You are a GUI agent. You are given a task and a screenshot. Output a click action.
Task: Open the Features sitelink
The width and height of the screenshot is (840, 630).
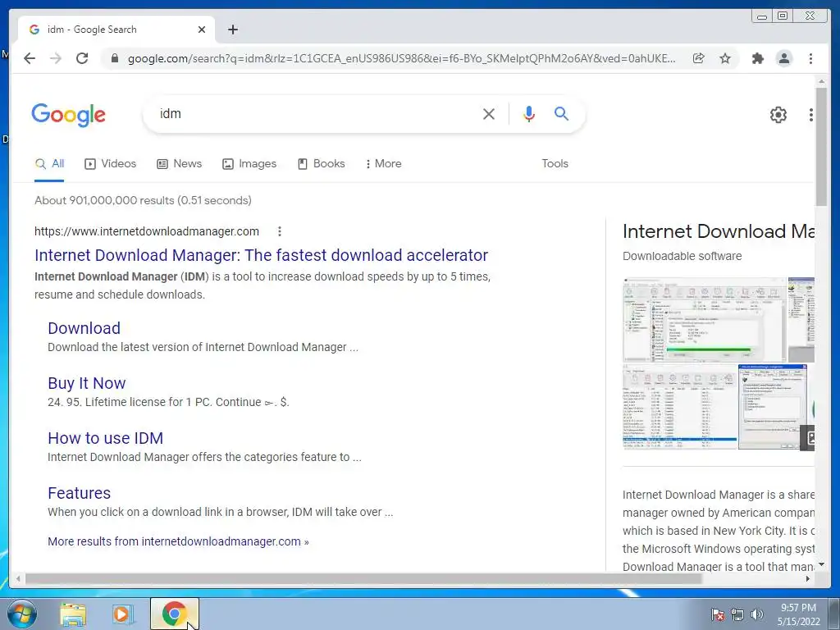click(80, 493)
